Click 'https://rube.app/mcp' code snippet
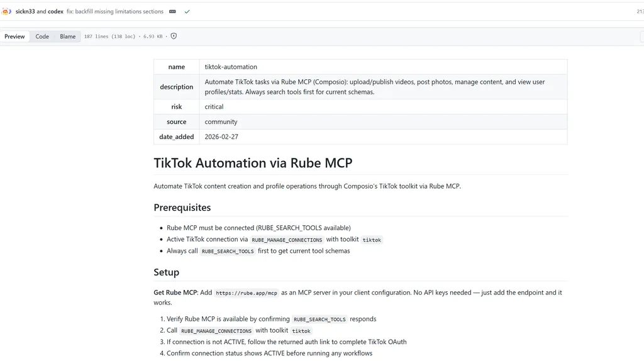Image resolution: width=644 pixels, height=361 pixels. click(x=247, y=293)
